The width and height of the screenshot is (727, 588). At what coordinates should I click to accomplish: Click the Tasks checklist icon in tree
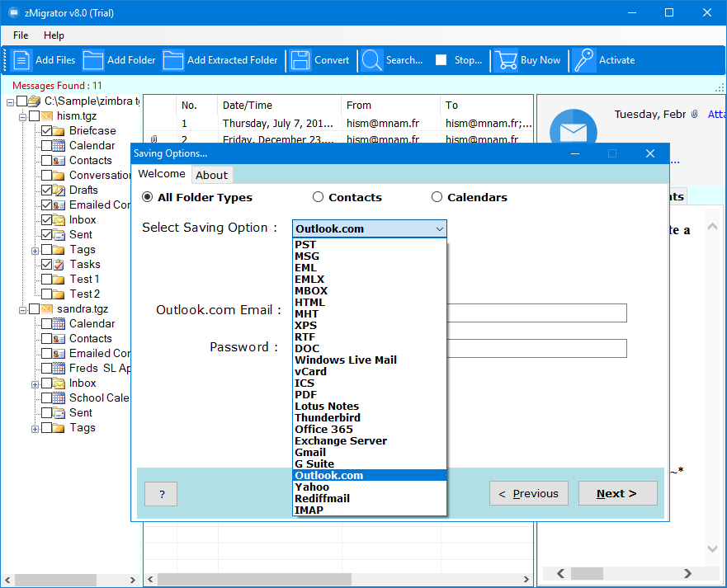tap(59, 264)
